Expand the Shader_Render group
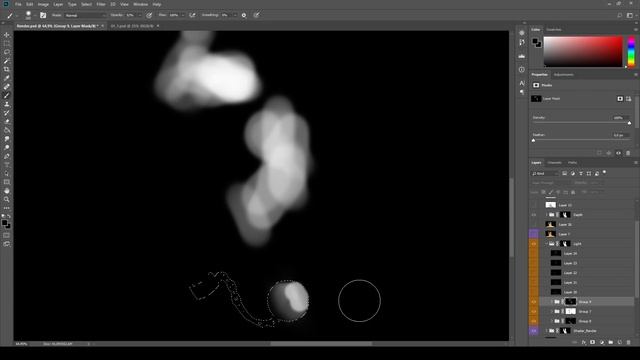This screenshot has width=640, height=360. 547,331
